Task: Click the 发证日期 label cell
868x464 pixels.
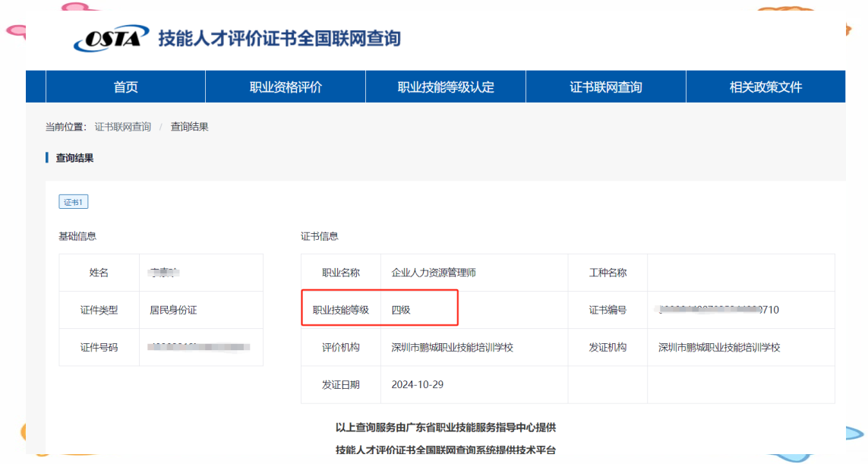Action: click(341, 384)
